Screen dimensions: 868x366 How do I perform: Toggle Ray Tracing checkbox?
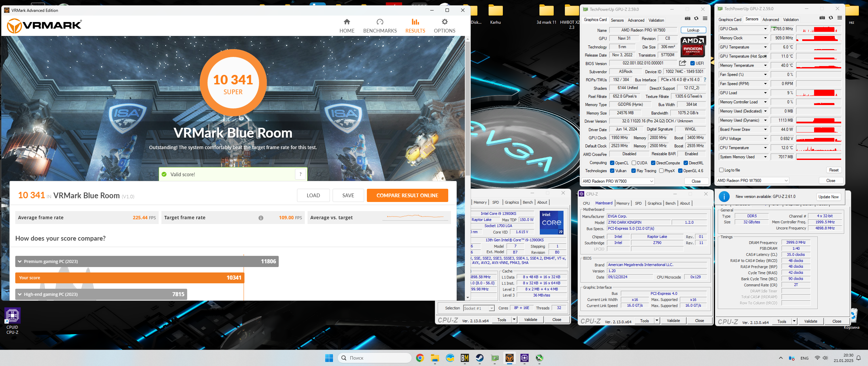click(x=633, y=171)
